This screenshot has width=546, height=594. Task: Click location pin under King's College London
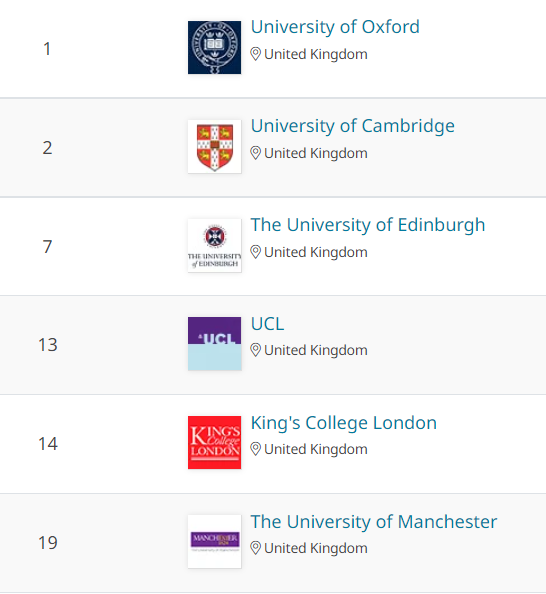[x=255, y=449]
